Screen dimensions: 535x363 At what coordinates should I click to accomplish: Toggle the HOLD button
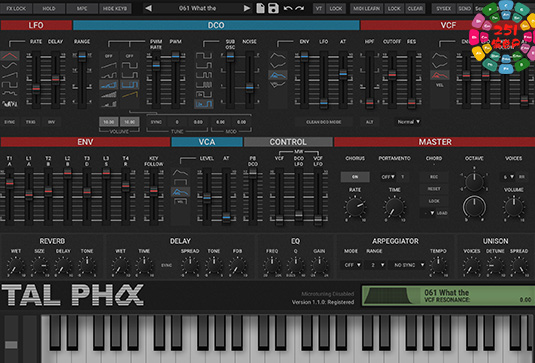[x=49, y=9]
